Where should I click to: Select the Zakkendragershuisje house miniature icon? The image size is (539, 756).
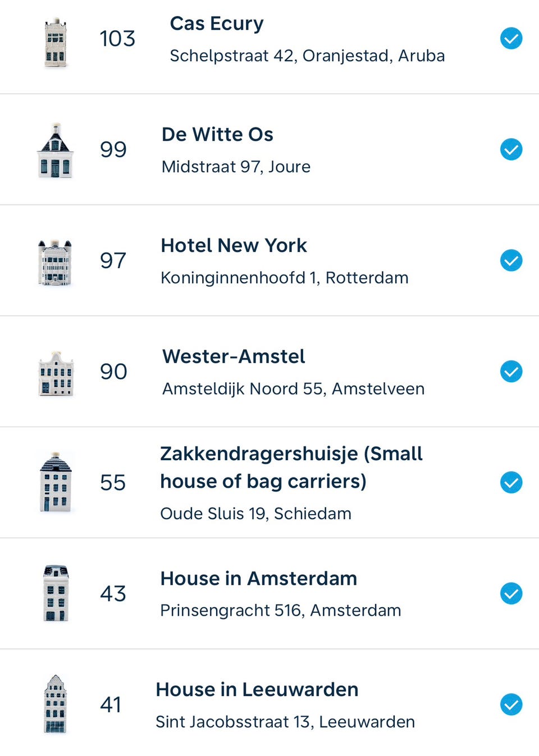click(x=56, y=482)
